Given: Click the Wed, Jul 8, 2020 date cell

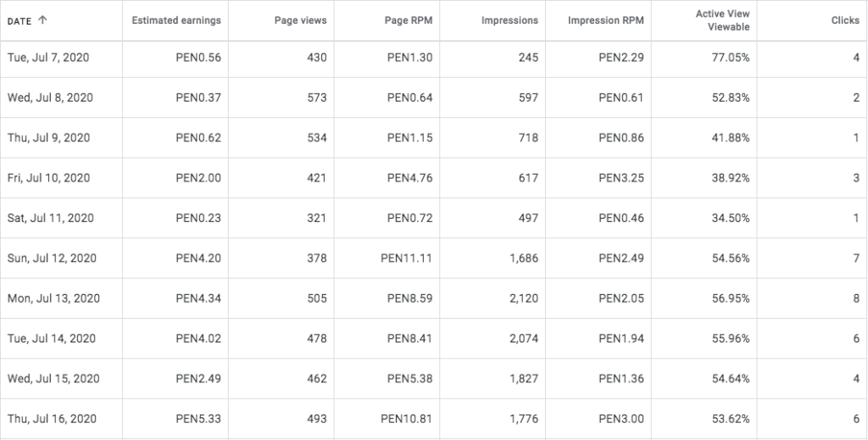Looking at the screenshot, I should 50,97.
